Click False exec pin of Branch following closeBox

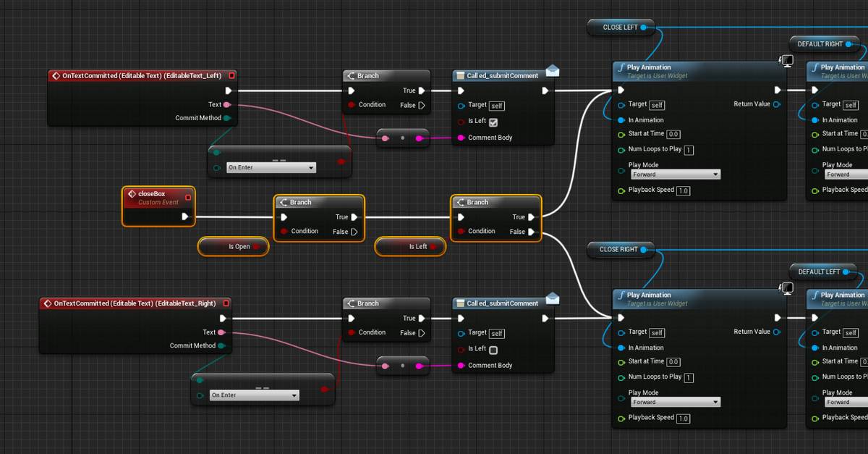[x=354, y=232]
